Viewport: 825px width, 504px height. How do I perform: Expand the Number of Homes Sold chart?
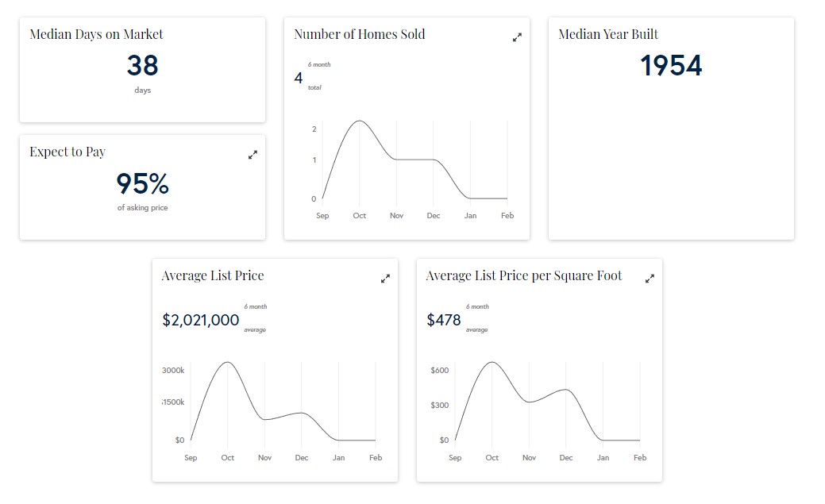[517, 37]
